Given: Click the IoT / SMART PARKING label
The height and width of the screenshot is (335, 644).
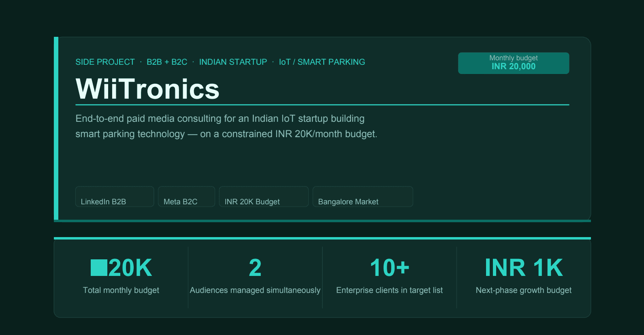Looking at the screenshot, I should click(322, 62).
